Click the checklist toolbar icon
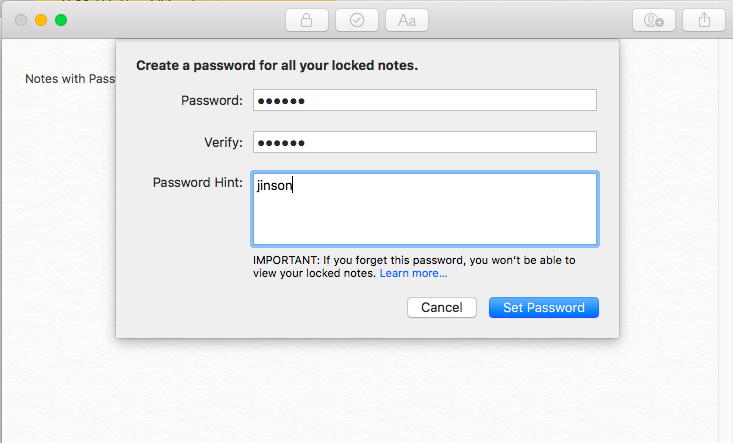This screenshot has width=733, height=443. pos(357,21)
